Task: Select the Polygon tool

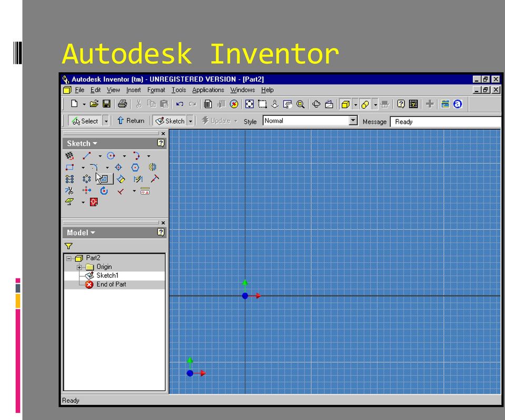Action: [135, 167]
